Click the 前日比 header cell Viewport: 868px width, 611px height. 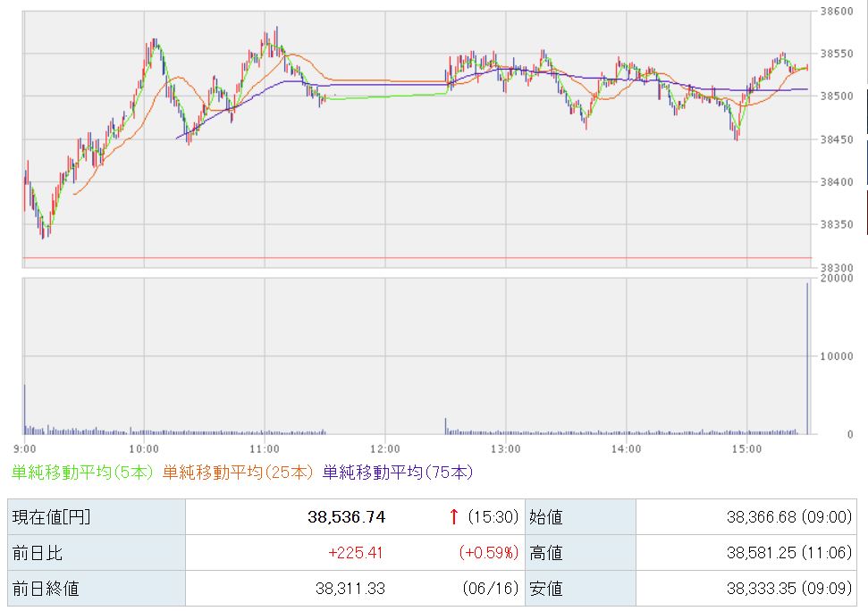point(97,552)
